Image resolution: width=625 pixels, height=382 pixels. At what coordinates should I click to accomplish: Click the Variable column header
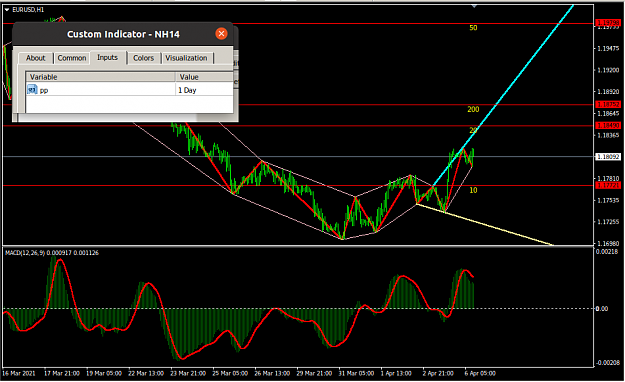click(x=101, y=77)
